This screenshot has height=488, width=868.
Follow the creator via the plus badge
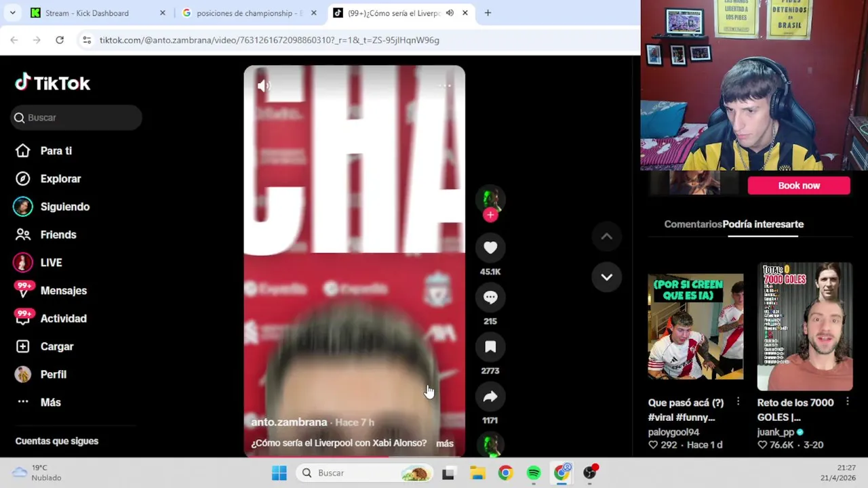[x=490, y=215]
